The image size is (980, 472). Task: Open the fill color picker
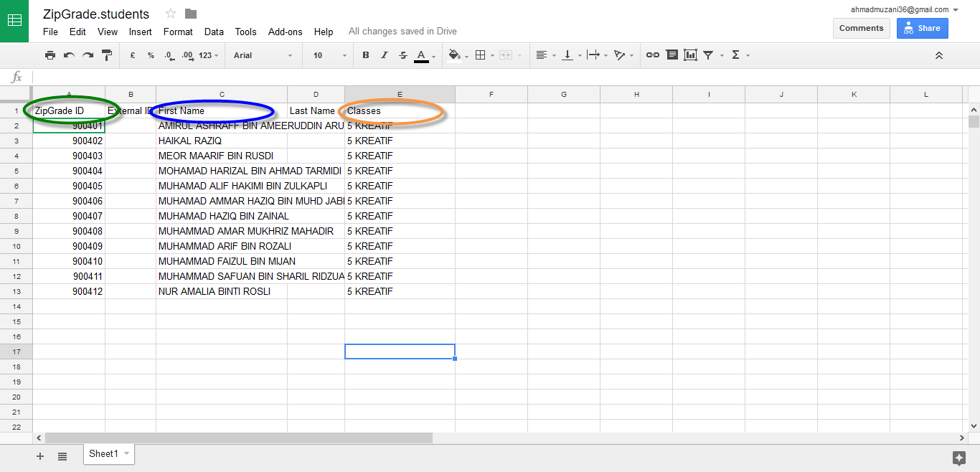457,55
